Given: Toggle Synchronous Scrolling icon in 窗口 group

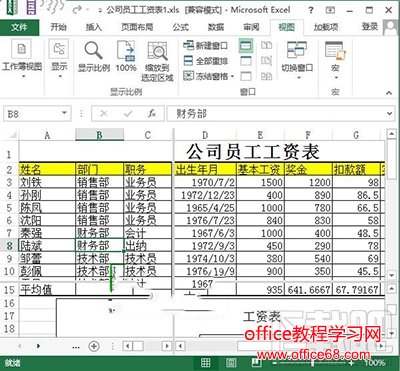Looking at the screenshot, I should coord(266,61).
